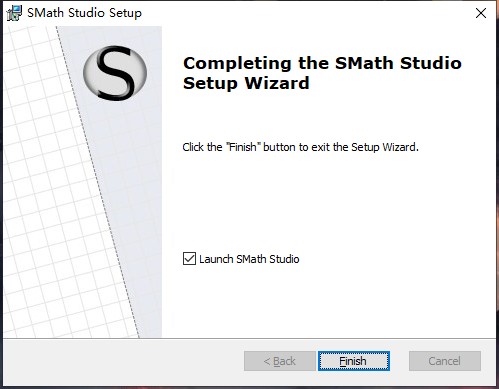499x389 pixels.
Task: Click the grayed-out Back button
Action: coord(279,361)
